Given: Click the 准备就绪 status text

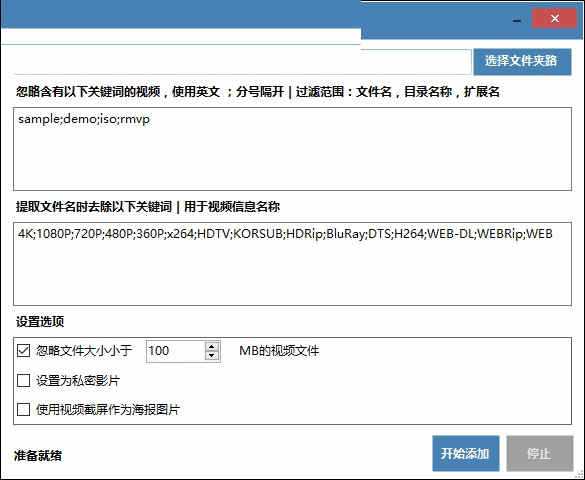Looking at the screenshot, I should tap(38, 455).
